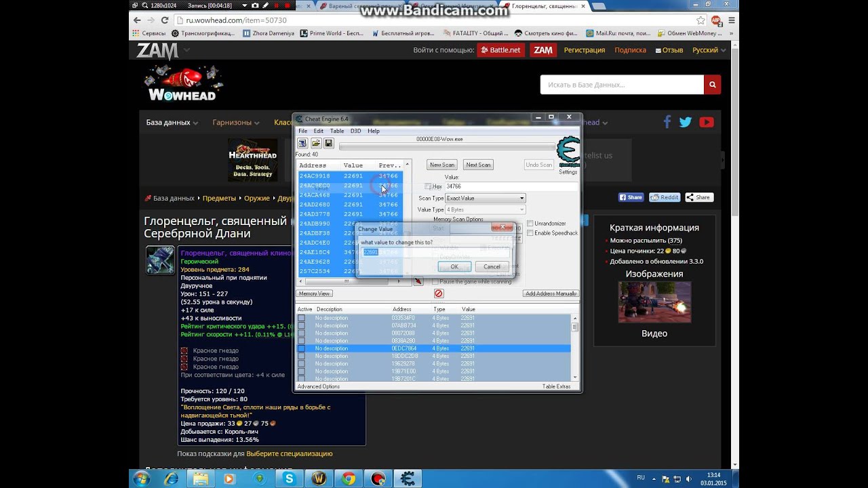The width and height of the screenshot is (868, 488).
Task: Expand the База данных menu
Action: (172, 123)
